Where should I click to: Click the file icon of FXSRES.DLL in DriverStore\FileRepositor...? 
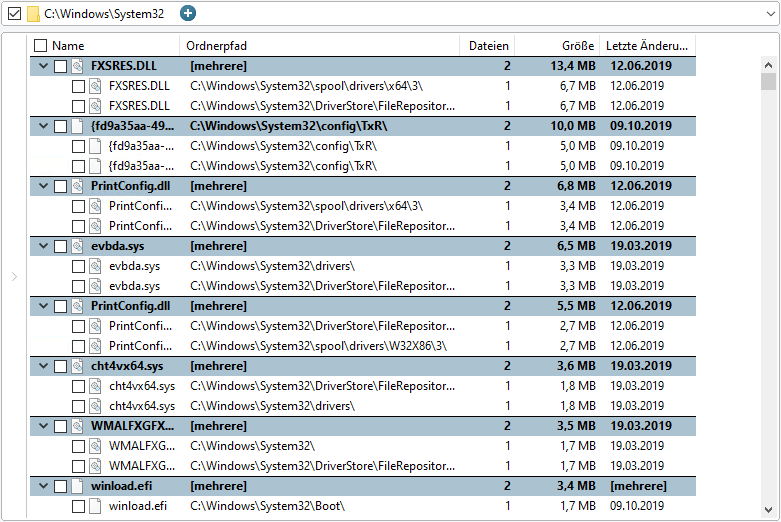click(x=95, y=106)
